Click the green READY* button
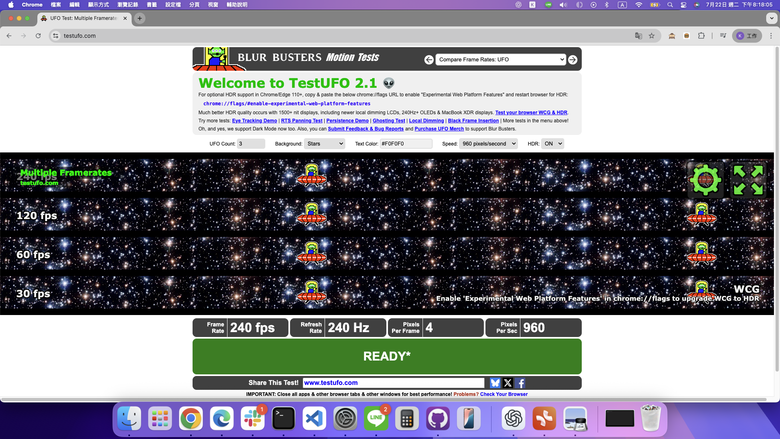Image resolution: width=780 pixels, height=439 pixels. coord(387,356)
